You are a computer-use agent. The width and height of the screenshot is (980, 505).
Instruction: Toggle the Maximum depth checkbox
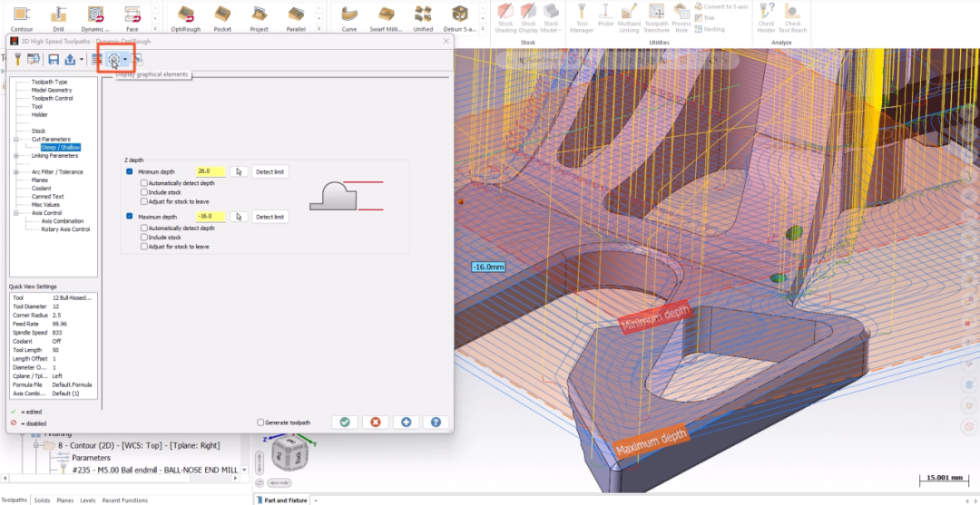click(130, 217)
